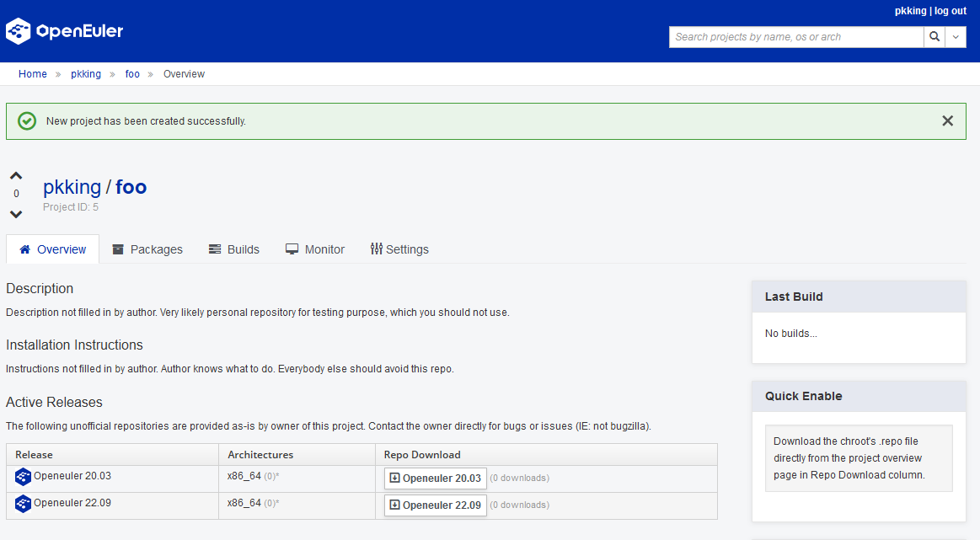Go to Home breadcrumb
Viewport: 980px width, 540px height.
33,74
